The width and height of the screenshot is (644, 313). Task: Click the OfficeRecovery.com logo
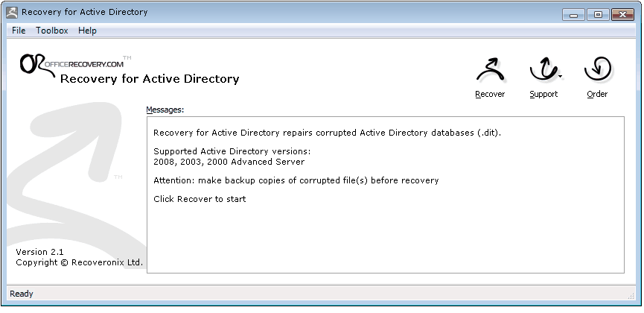tap(72, 63)
